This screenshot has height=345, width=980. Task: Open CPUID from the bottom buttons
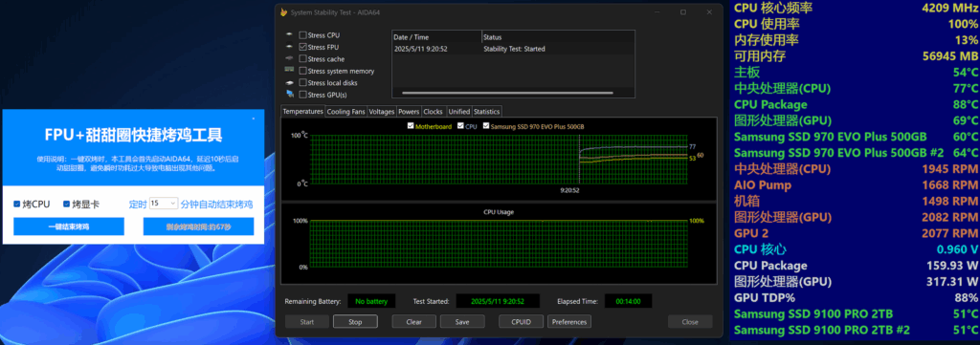point(522,322)
